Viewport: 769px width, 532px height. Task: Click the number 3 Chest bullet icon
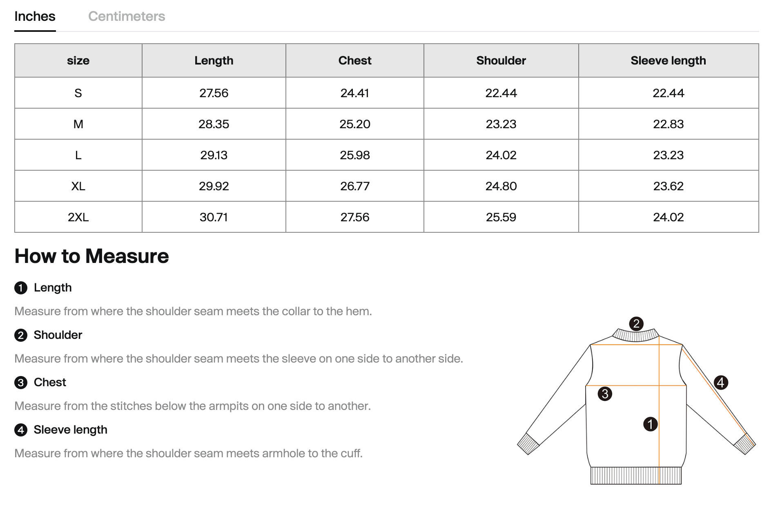[21, 383]
